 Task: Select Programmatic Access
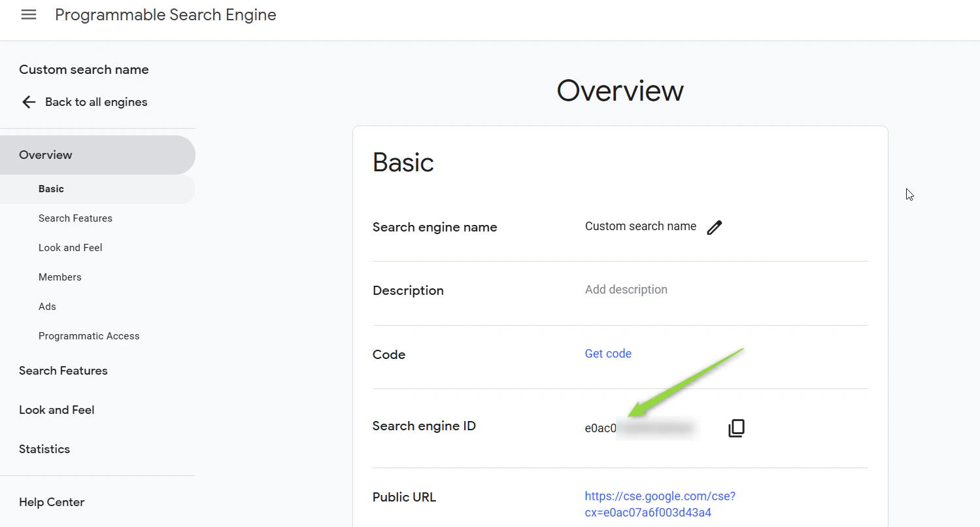(x=89, y=335)
